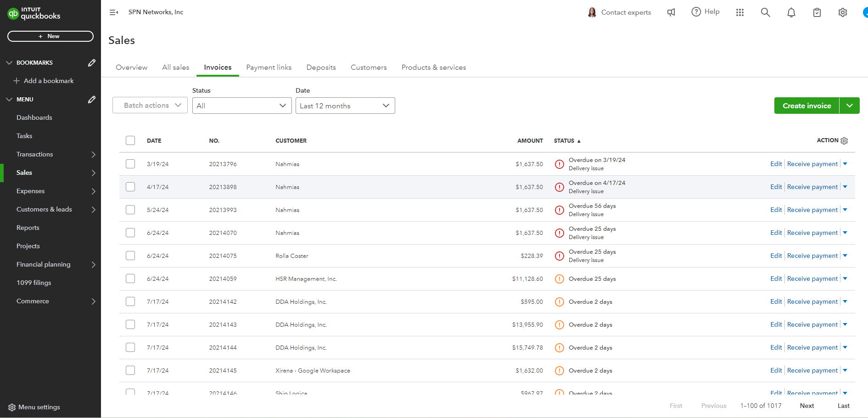
Task: Tick the checkbox for invoice 20214059
Action: (x=130, y=279)
